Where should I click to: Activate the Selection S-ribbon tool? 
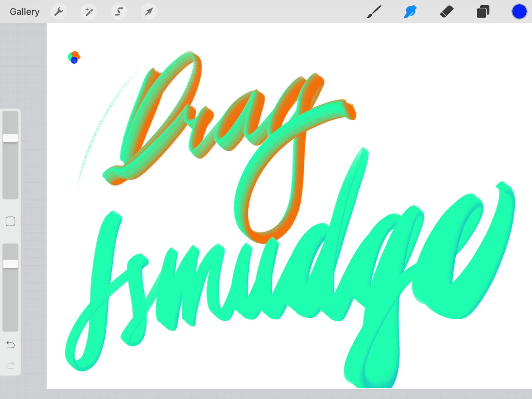tap(119, 12)
